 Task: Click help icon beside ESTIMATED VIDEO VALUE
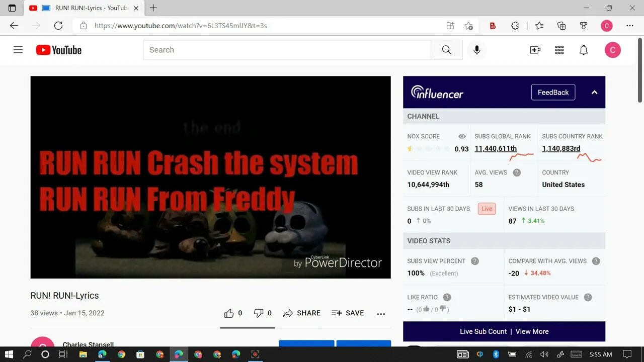(x=588, y=297)
